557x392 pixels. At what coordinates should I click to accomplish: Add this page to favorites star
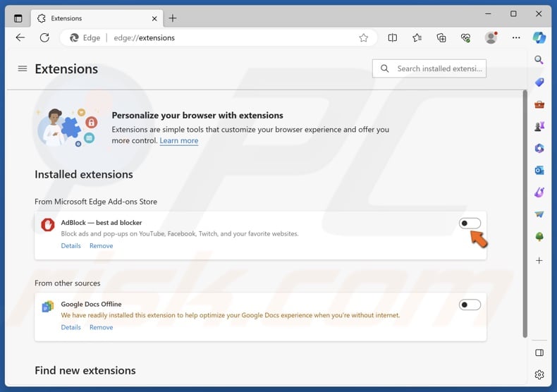pyautogui.click(x=363, y=37)
